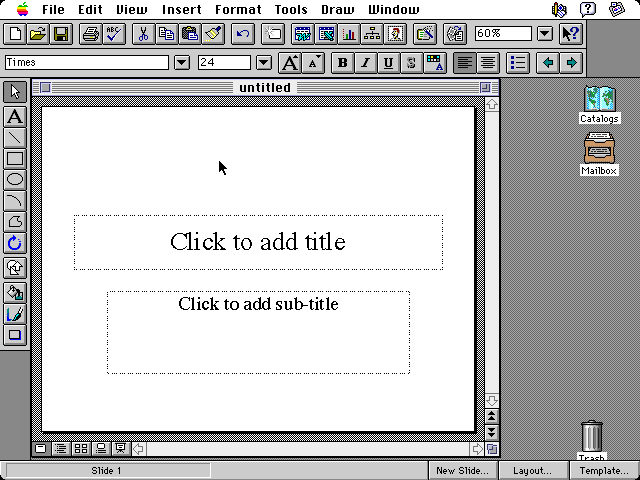
Task: Open the font size dropdown arrow
Action: [x=264, y=63]
